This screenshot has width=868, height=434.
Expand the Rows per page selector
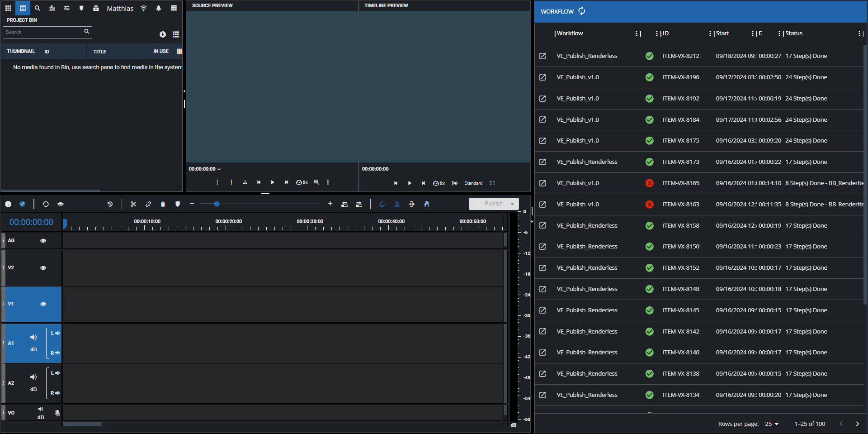pyautogui.click(x=772, y=424)
